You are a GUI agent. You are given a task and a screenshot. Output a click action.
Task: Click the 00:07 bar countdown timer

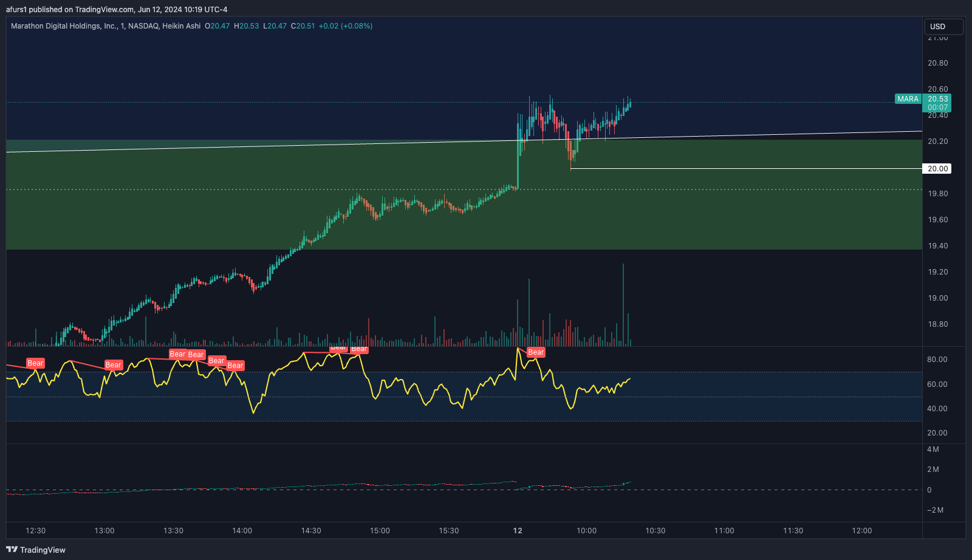coord(937,108)
